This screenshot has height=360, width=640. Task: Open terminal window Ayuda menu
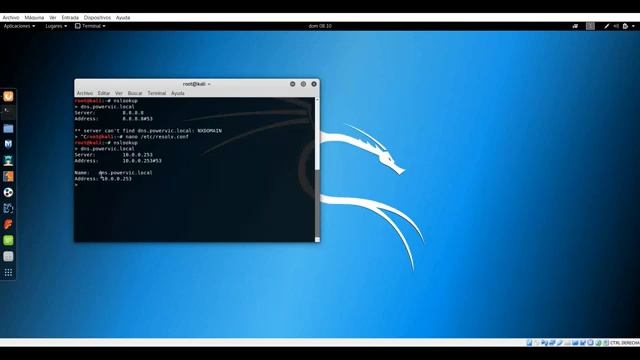(x=178, y=93)
